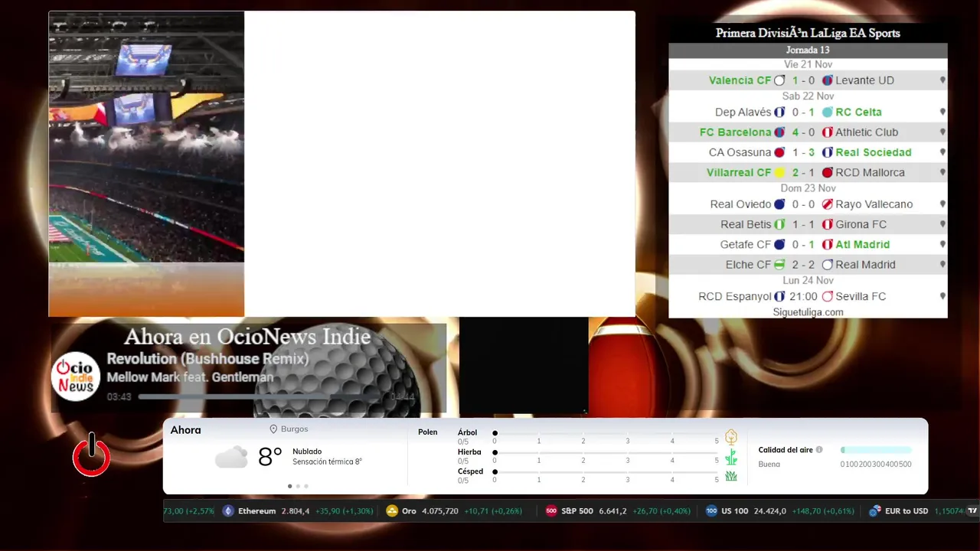Click the Oro gold icon in ticker
Viewport: 980px width, 551px height.
[392, 511]
